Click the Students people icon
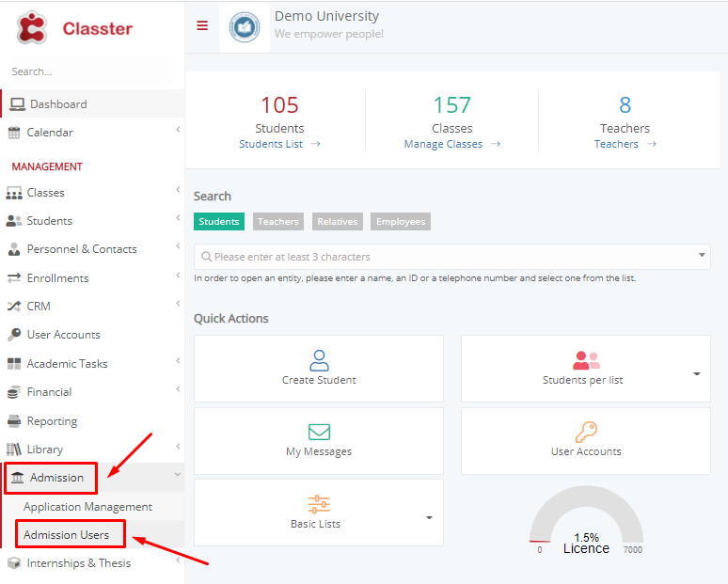 point(14,221)
